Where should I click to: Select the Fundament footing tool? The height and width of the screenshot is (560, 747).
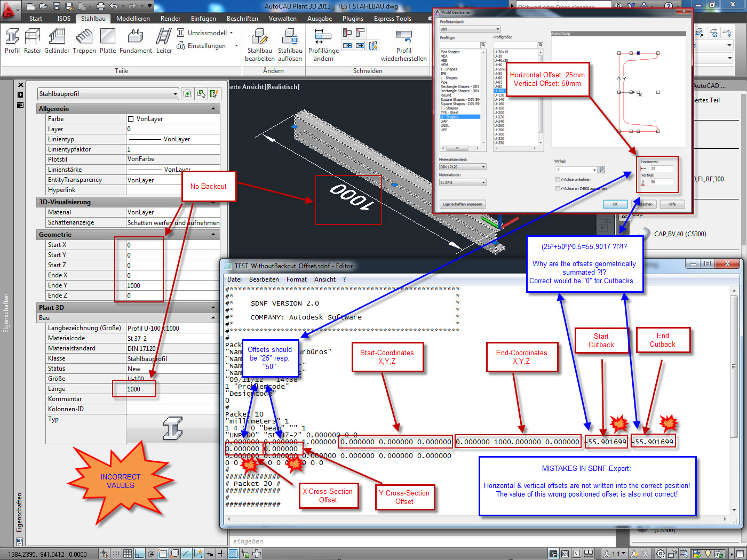[x=136, y=41]
